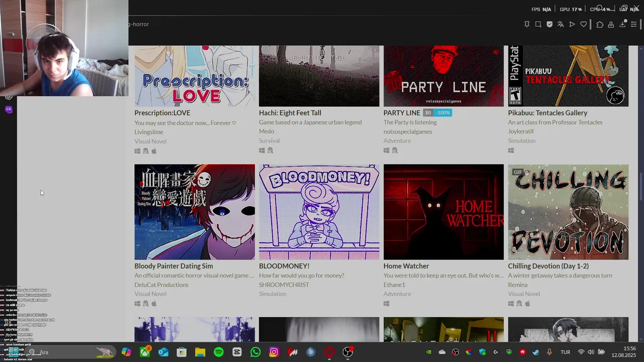Open the Bloody Painter Dating Sim title
The image size is (644, 362).
(174, 266)
